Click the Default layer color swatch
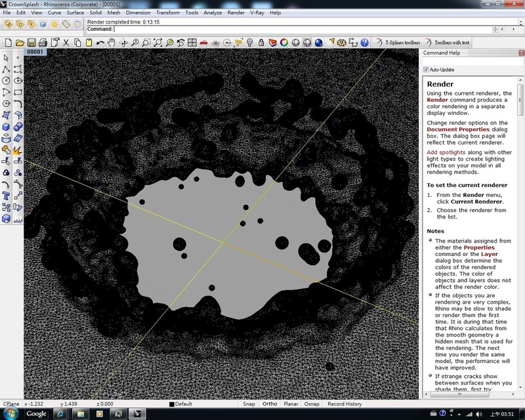 pyautogui.click(x=172, y=404)
